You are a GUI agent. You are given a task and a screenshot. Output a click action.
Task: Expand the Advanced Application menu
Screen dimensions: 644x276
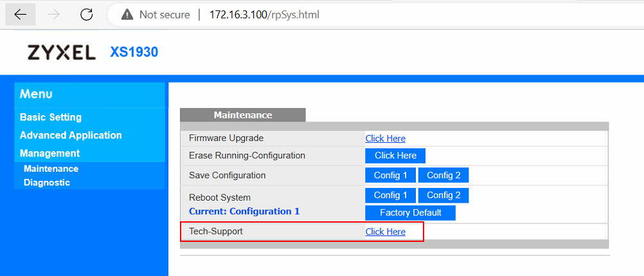(x=71, y=135)
